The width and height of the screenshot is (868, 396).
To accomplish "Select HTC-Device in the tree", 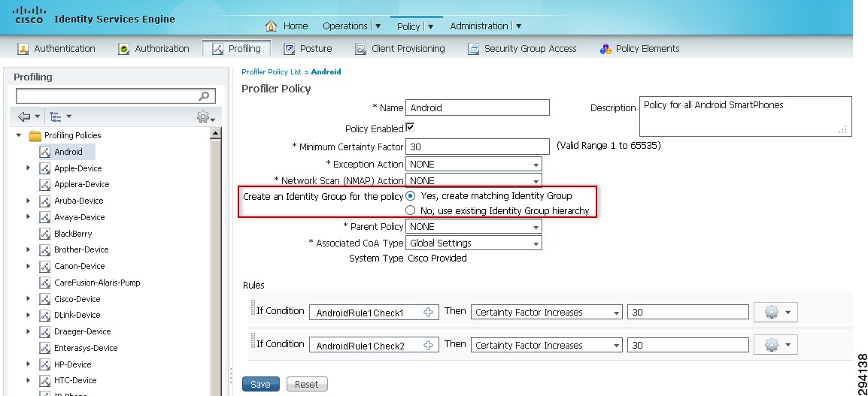I will click(75, 380).
